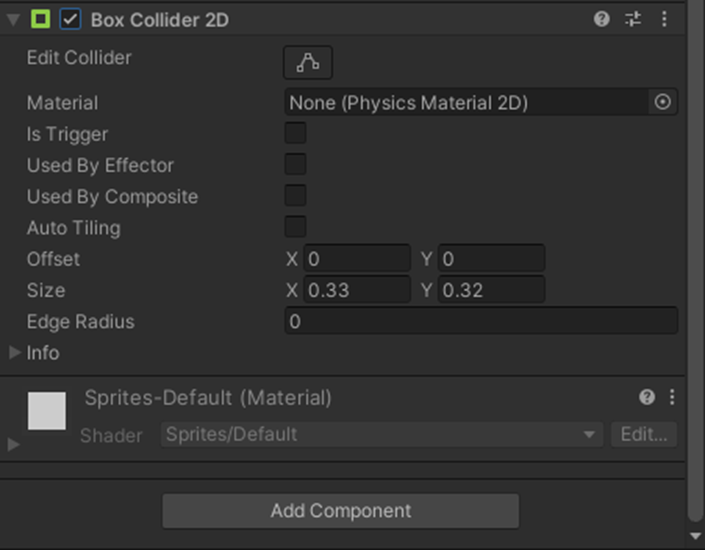Open the Shader Sprites/Default dropdown
Screen dimensions: 705x550
(x=382, y=434)
